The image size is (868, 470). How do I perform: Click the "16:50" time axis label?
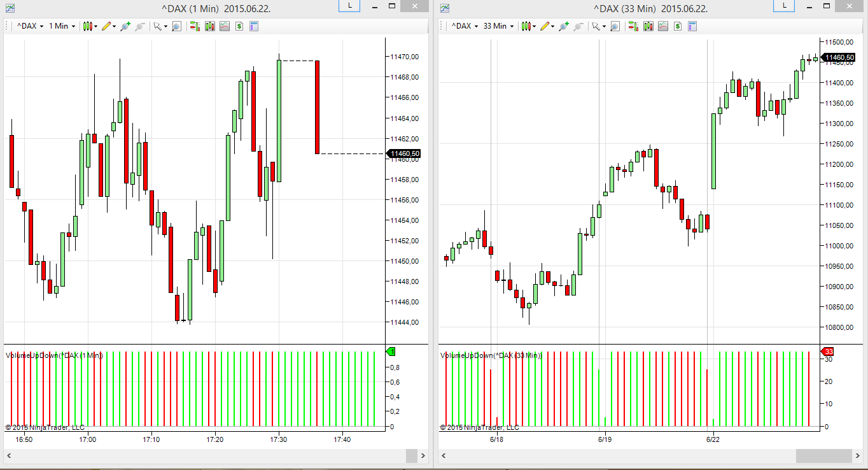[24, 439]
